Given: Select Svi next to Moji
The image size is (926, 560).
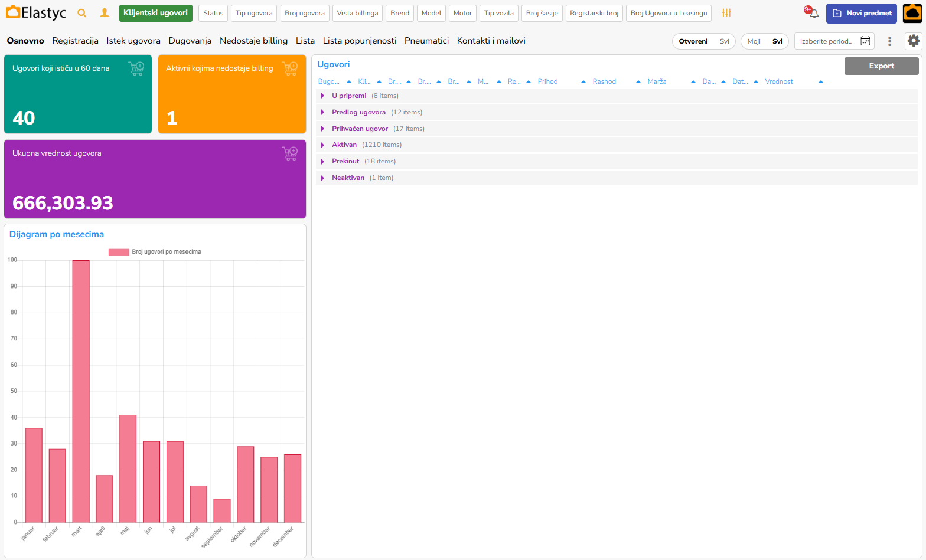Looking at the screenshot, I should (777, 41).
